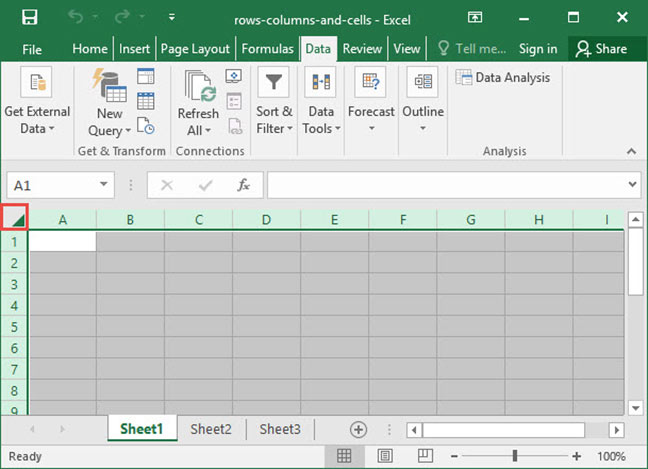Screen dimensions: 648x469
Task: Click the horizontal scrollbar right arrow
Action: (616, 430)
